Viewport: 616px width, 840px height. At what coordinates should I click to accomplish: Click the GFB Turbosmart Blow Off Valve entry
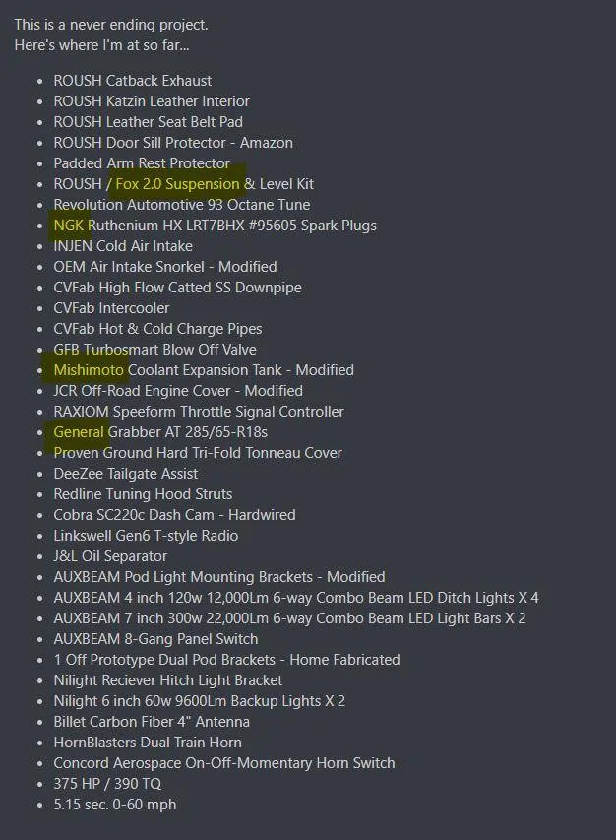coord(154,350)
